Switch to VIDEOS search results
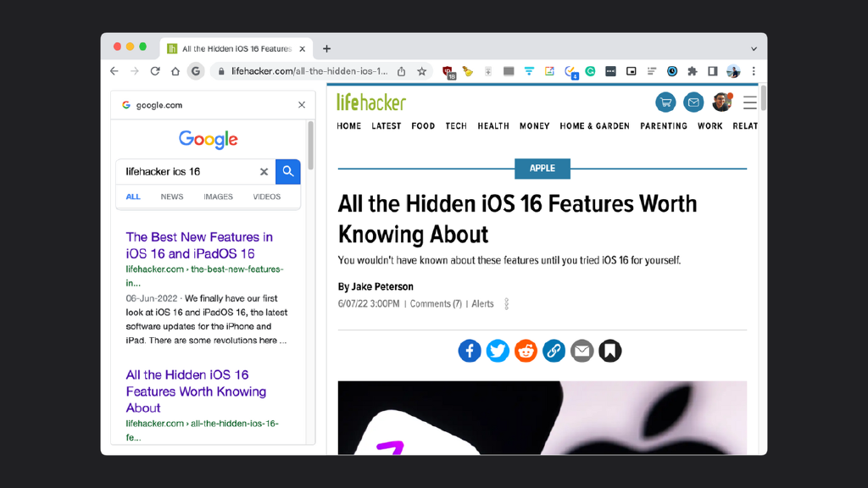868x488 pixels. 267,197
